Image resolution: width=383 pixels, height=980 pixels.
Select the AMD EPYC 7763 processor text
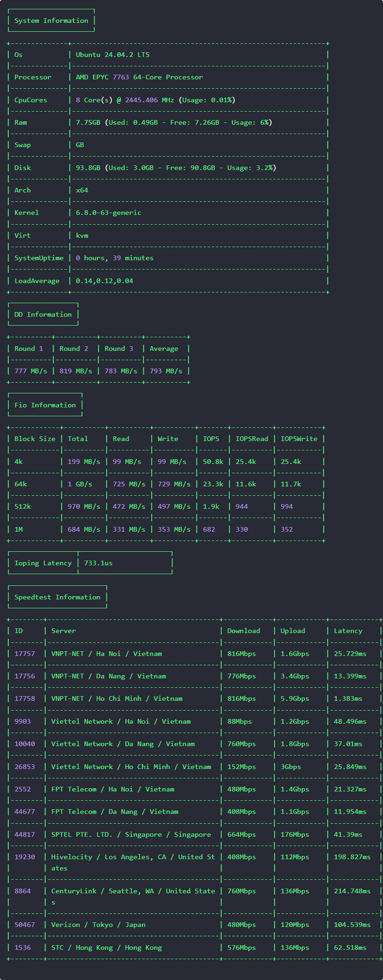click(x=139, y=77)
